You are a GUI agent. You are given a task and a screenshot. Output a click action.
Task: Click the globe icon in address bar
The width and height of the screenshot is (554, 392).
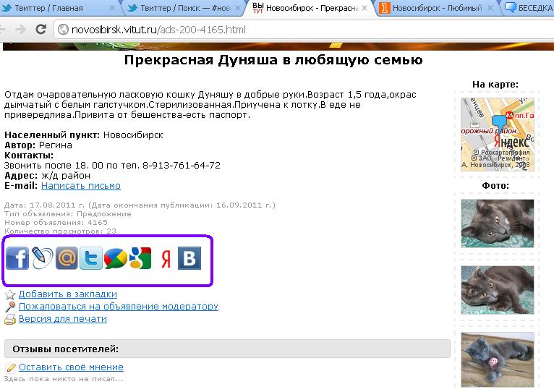[x=63, y=30]
